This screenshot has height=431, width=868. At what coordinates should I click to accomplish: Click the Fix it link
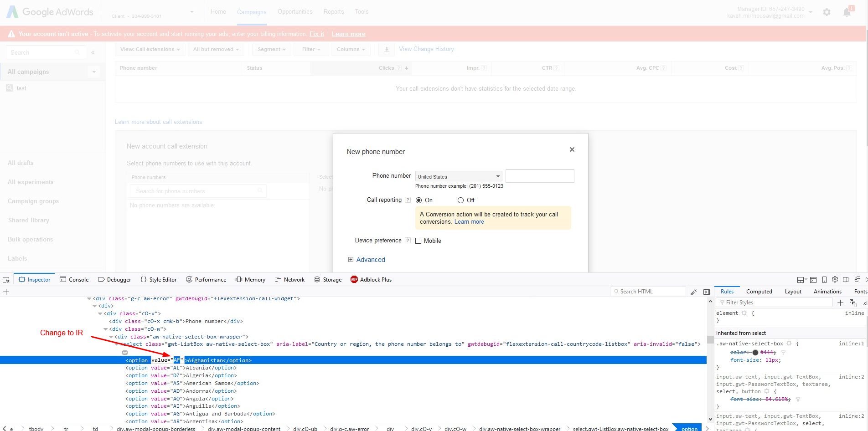(317, 34)
